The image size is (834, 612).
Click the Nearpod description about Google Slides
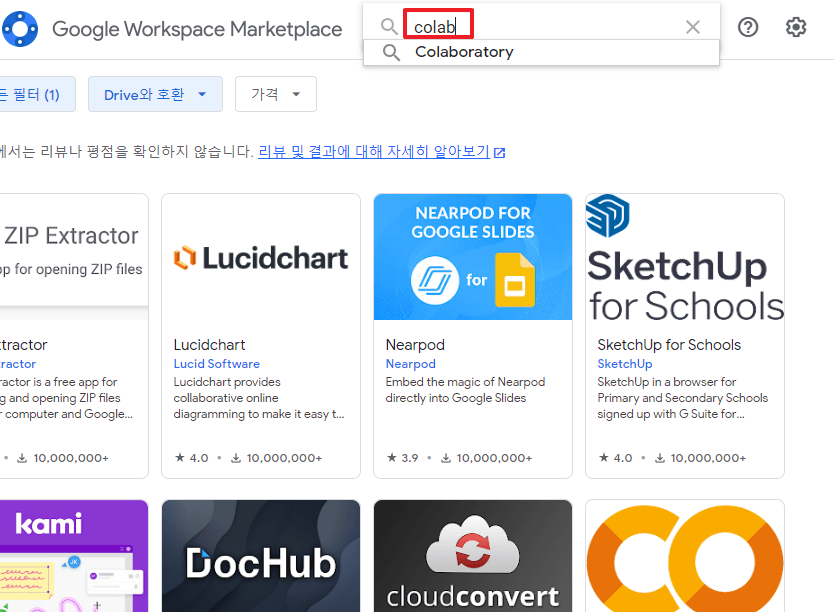pyautogui.click(x=465, y=390)
